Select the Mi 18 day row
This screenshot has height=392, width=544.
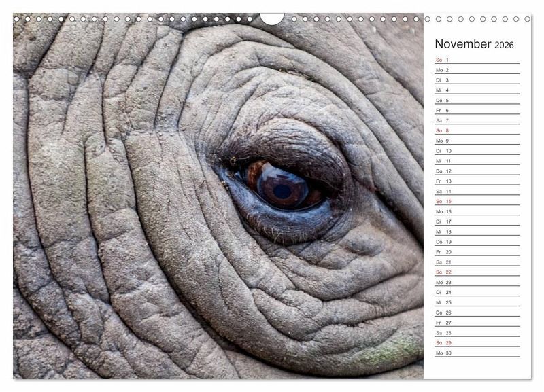477,232
